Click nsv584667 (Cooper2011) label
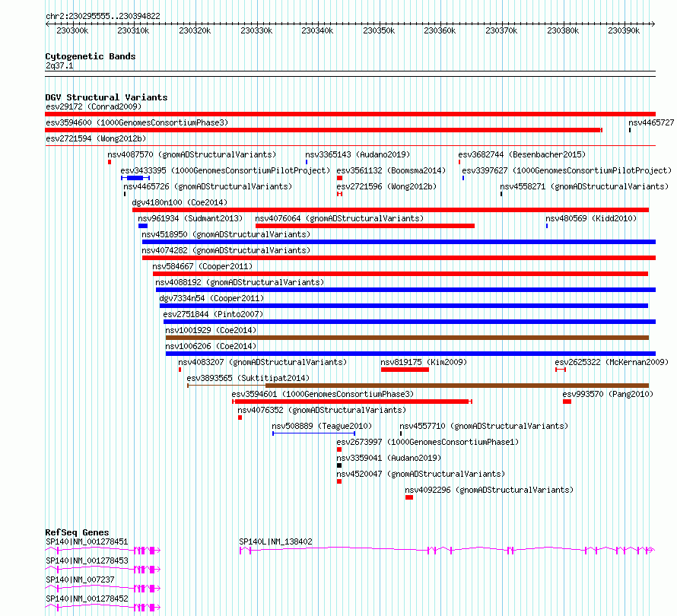Screen dimensions: 677x616 pyautogui.click(x=202, y=266)
